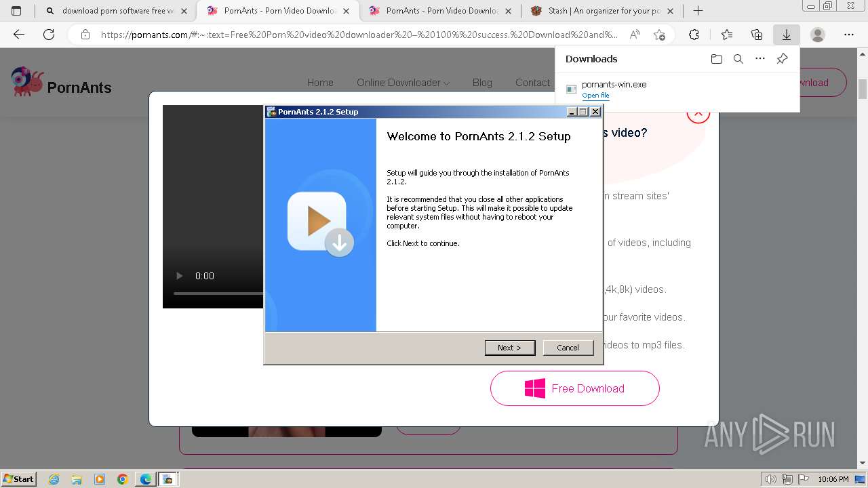Image resolution: width=868 pixels, height=488 pixels.
Task: Switch to the Stash organizer tab
Action: [x=603, y=11]
